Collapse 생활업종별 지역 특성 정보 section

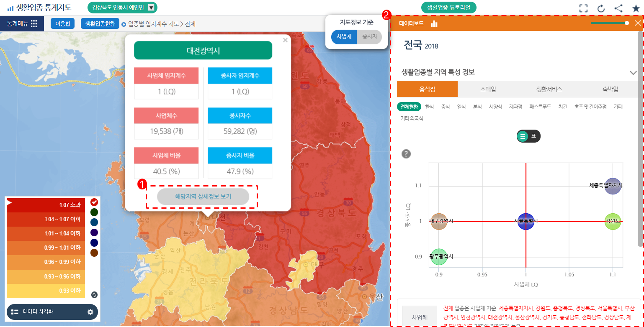[x=633, y=72]
